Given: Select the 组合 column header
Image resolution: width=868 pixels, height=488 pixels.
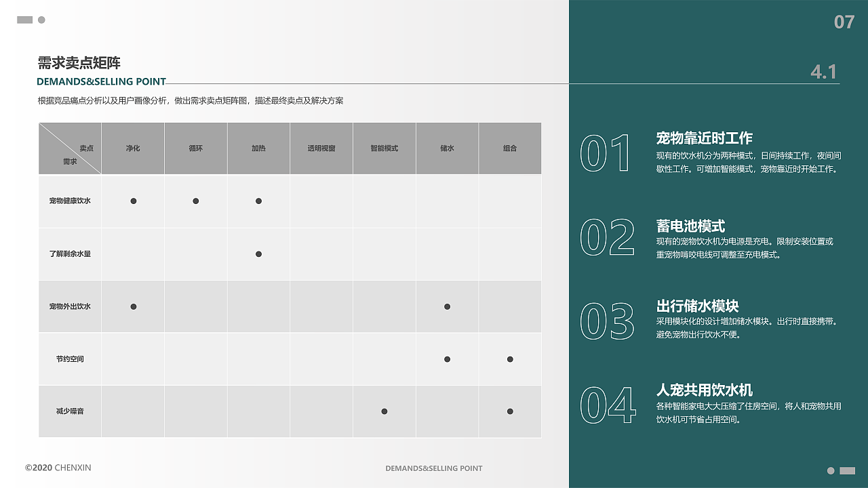Looking at the screenshot, I should 510,148.
